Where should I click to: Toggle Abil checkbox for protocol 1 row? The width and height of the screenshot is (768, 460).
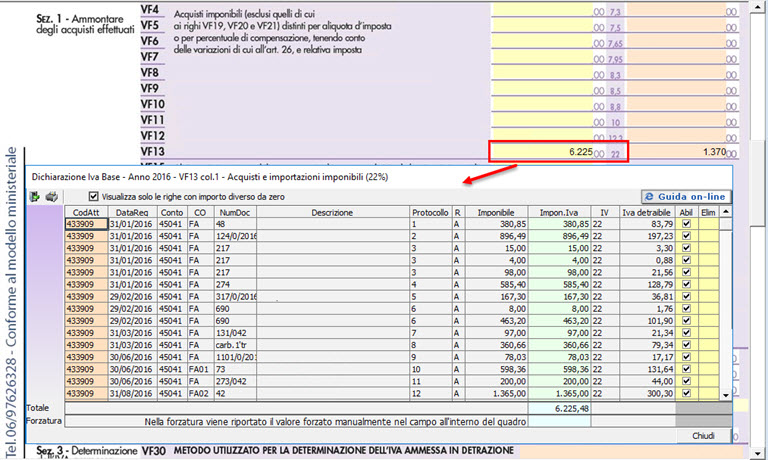pyautogui.click(x=686, y=223)
